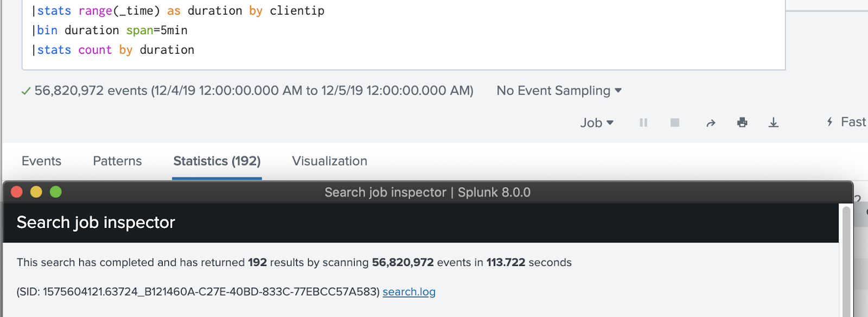This screenshot has width=868, height=317.
Task: Maximize the inspector with the green button
Action: coord(56,192)
